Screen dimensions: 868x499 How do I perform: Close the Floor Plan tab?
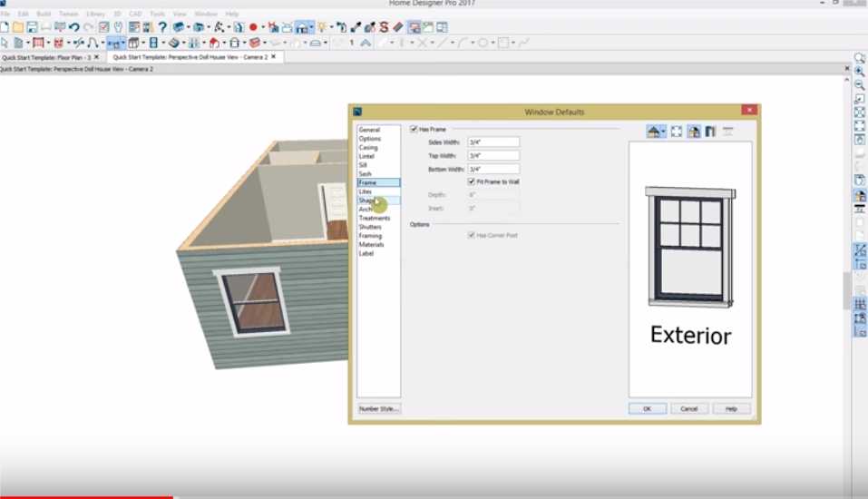click(97, 57)
